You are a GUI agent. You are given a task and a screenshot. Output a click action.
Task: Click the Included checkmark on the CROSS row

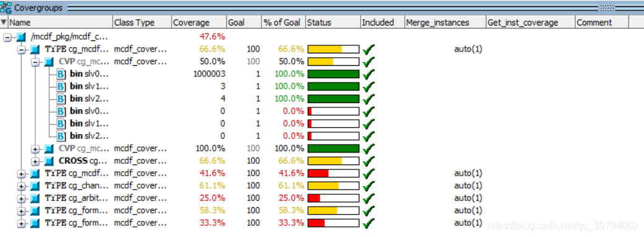click(368, 161)
